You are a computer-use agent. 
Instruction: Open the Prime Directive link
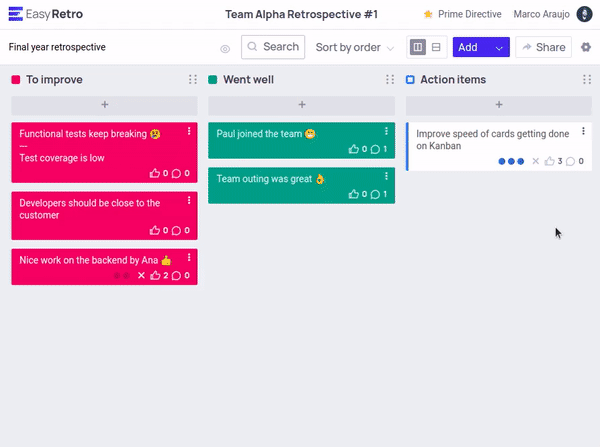[x=470, y=14]
